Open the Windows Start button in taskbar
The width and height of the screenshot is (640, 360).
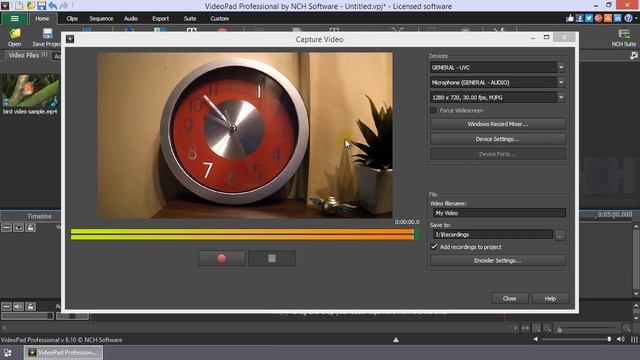tap(8, 353)
